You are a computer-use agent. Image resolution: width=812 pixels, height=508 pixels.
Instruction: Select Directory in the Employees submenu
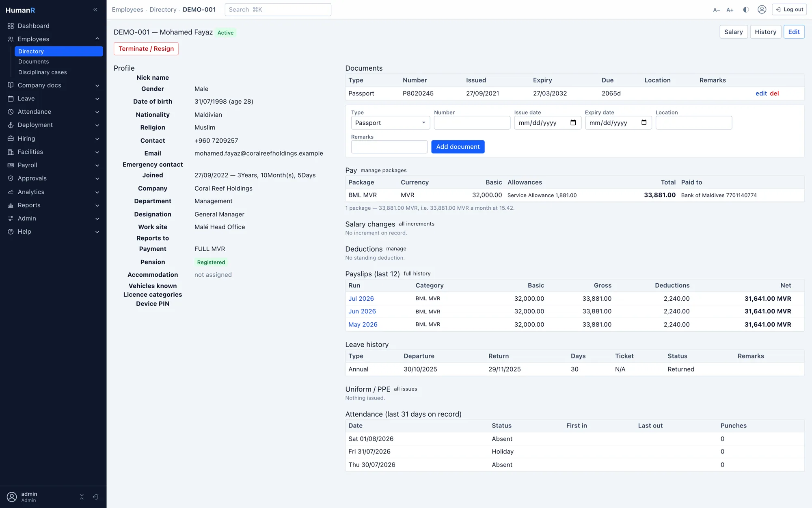(x=58, y=51)
